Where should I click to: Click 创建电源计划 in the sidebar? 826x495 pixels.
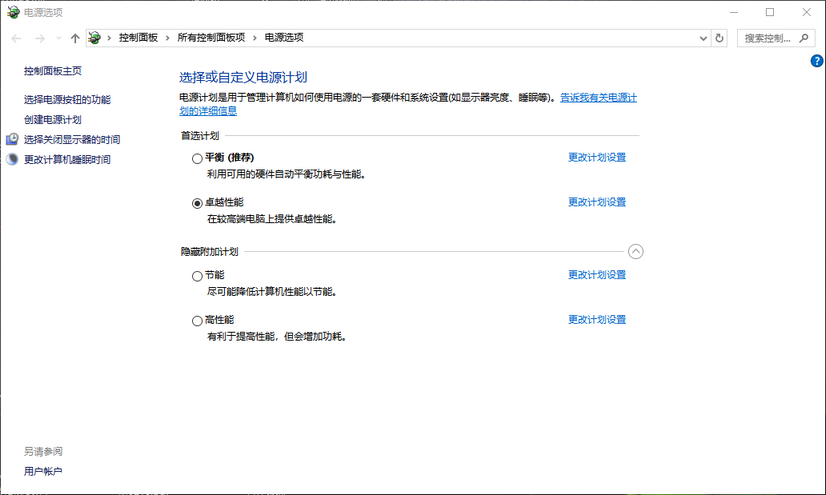(x=53, y=120)
